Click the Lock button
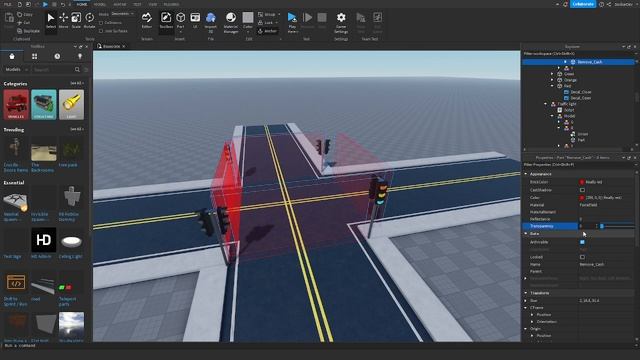Viewport: 640px width, 360px height. point(266,22)
